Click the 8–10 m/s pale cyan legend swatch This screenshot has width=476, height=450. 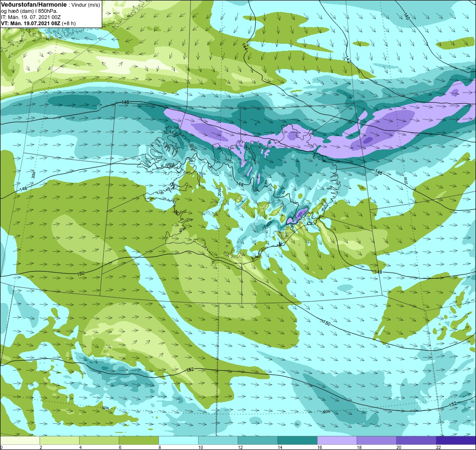tap(178, 440)
